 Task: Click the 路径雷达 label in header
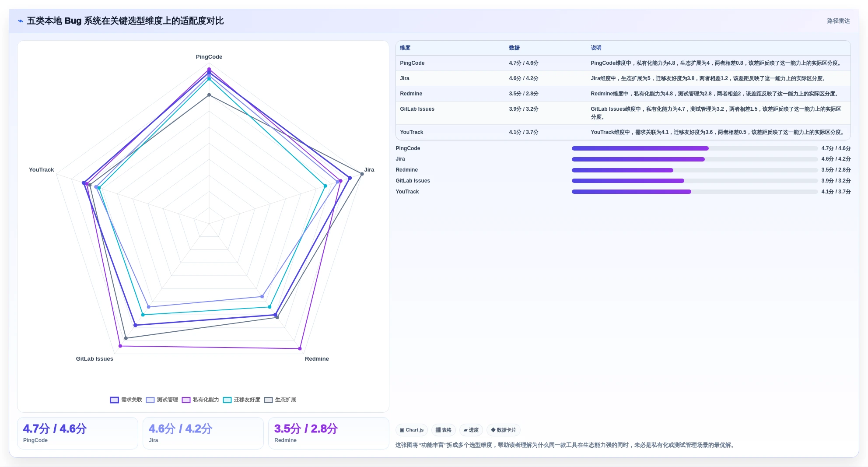838,21
